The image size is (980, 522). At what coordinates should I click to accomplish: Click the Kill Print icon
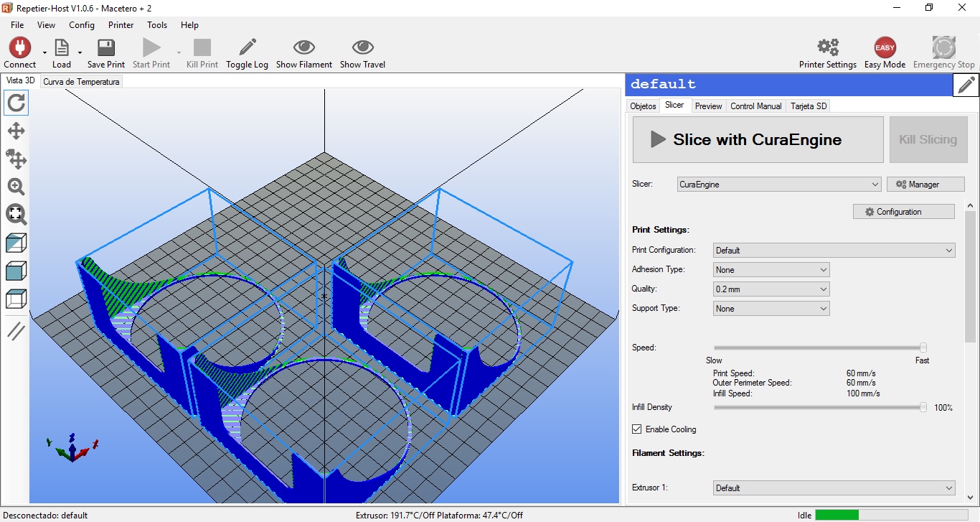202,48
